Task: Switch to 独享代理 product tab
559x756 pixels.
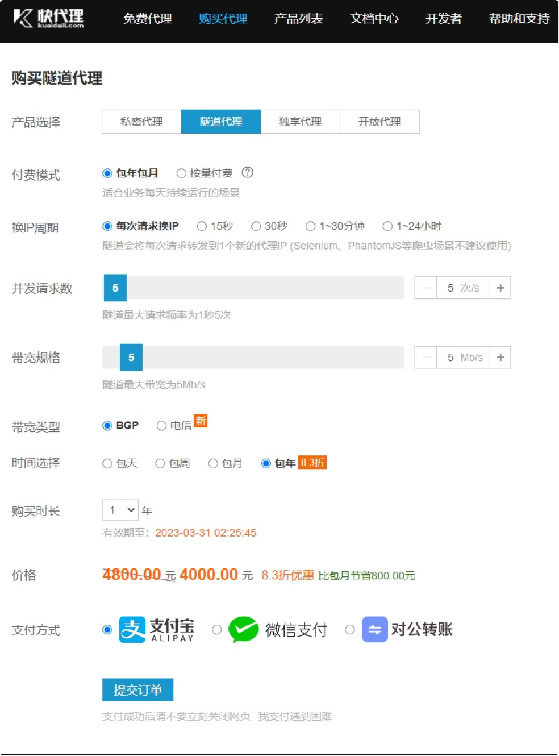Action: click(x=301, y=122)
